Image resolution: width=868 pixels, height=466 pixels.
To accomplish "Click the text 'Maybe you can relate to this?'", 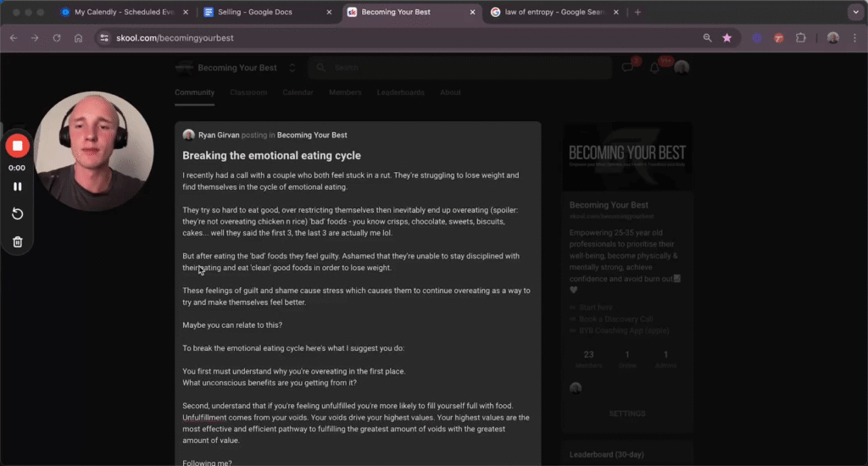I will tap(232, 325).
